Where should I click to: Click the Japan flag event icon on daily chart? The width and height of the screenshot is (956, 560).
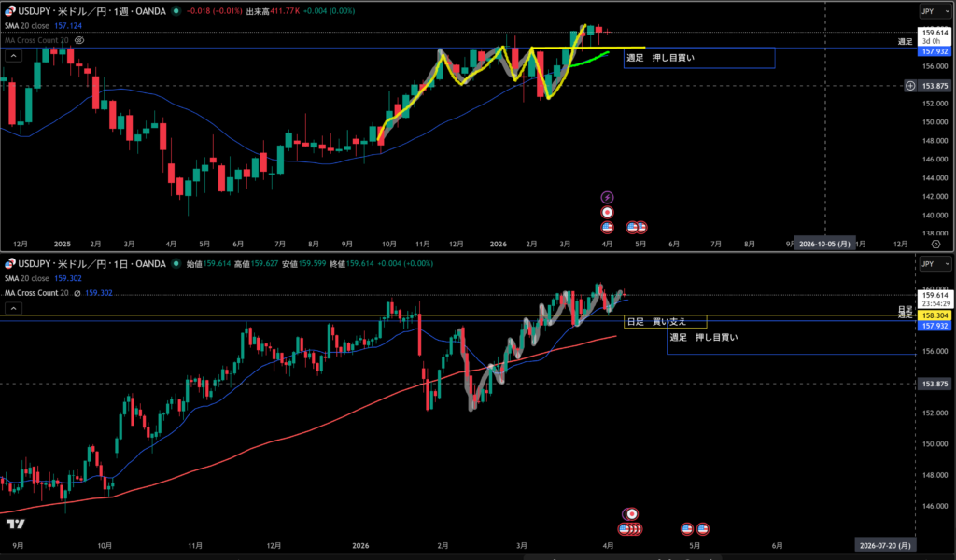pyautogui.click(x=632, y=513)
